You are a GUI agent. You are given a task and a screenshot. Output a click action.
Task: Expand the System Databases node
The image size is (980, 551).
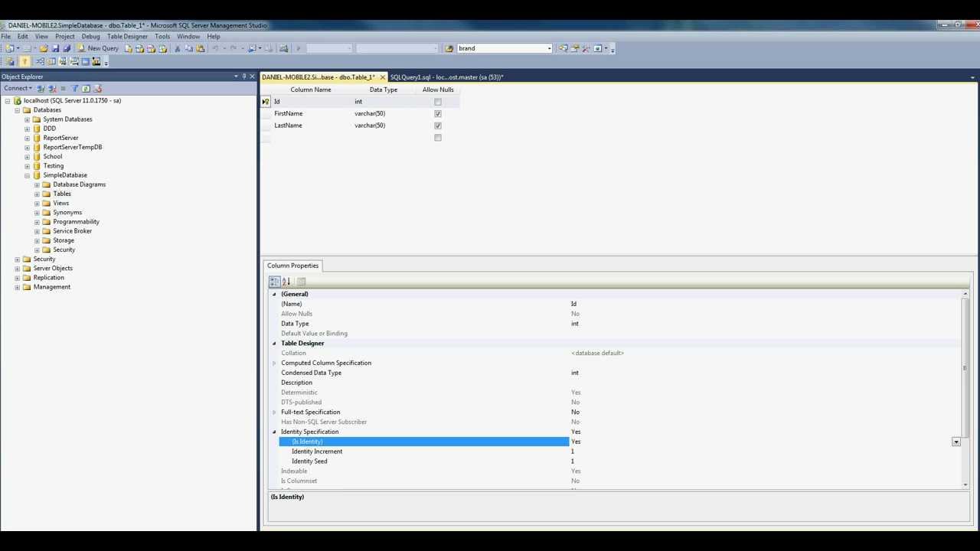tap(27, 119)
